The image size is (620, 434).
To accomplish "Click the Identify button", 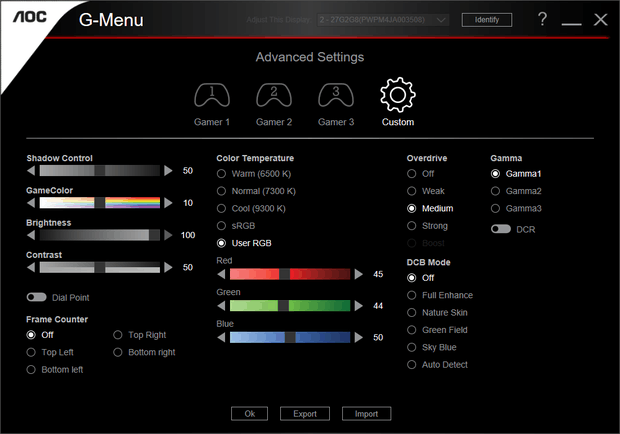I will click(x=487, y=20).
